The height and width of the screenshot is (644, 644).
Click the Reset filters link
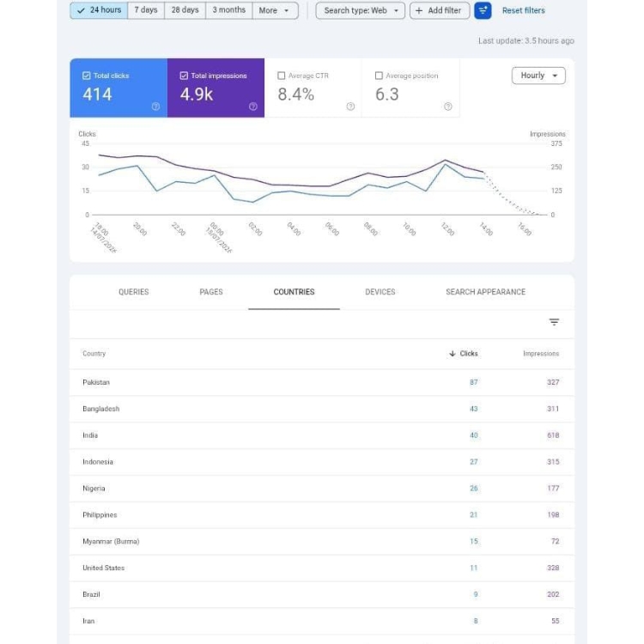point(523,10)
